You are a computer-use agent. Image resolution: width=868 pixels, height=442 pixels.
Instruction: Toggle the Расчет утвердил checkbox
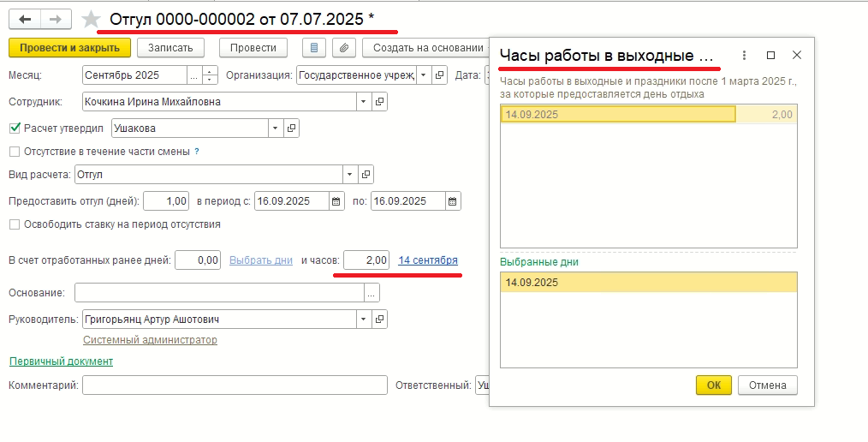[15, 128]
